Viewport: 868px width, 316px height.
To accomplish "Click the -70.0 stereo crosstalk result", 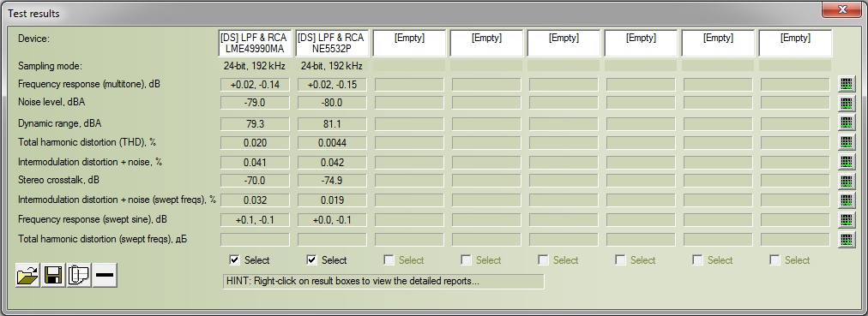I will pos(256,181).
